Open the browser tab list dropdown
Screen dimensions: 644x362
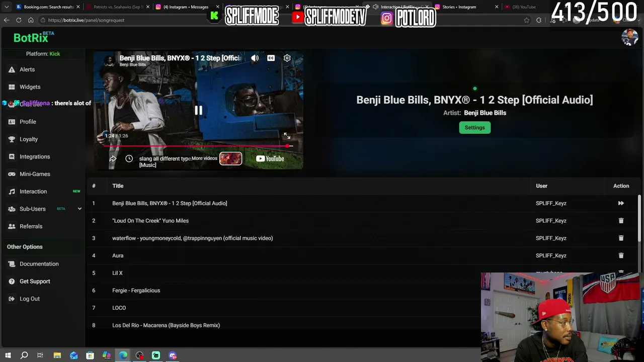tap(7, 7)
